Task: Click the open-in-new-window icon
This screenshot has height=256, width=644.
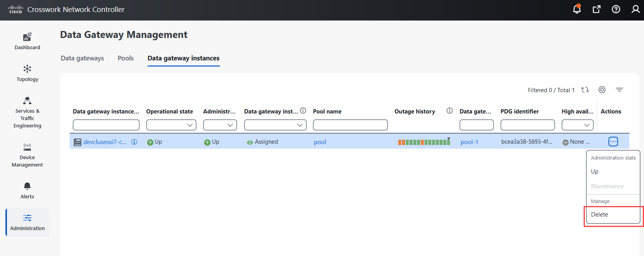Action: [596, 9]
